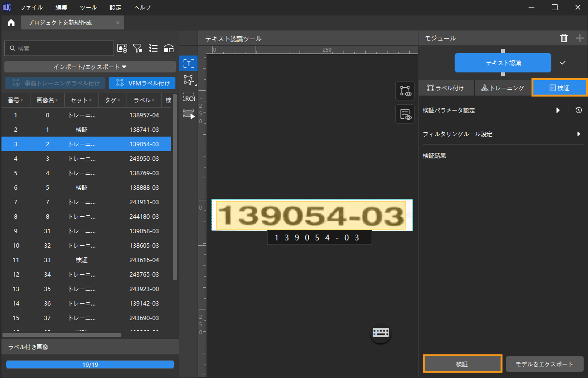Select row with label 243950-03
The width and height of the screenshot is (588, 378).
86,158
